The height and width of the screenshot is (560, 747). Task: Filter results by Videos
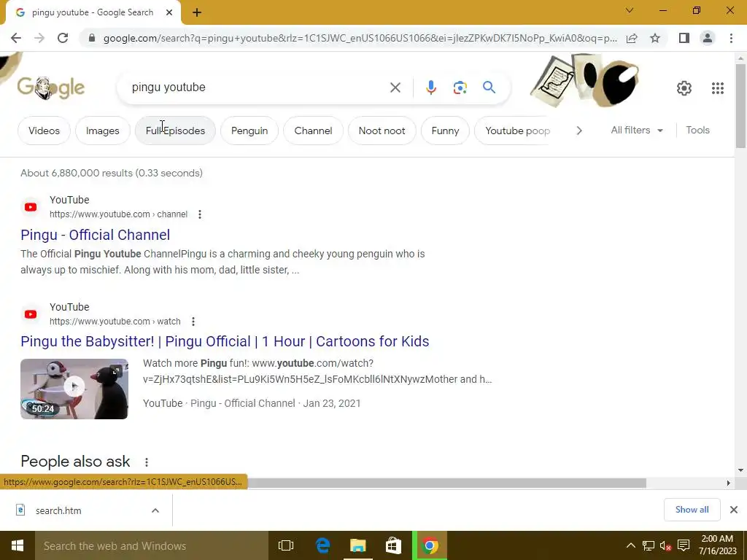tap(44, 131)
